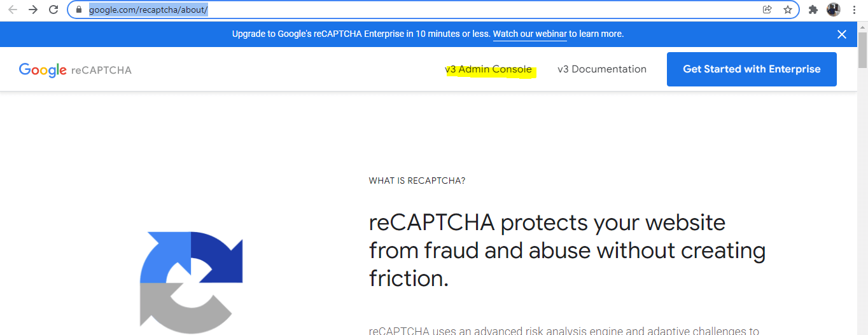Click the Google reCAPTCHA logo

click(75, 70)
